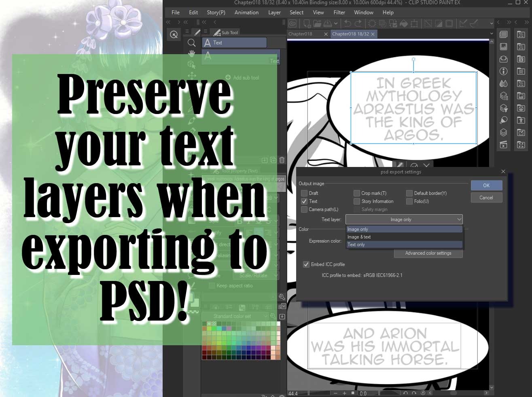Open the Layer palette stack icon
Image resolution: width=532 pixels, height=397 pixels.
pyautogui.click(x=504, y=132)
